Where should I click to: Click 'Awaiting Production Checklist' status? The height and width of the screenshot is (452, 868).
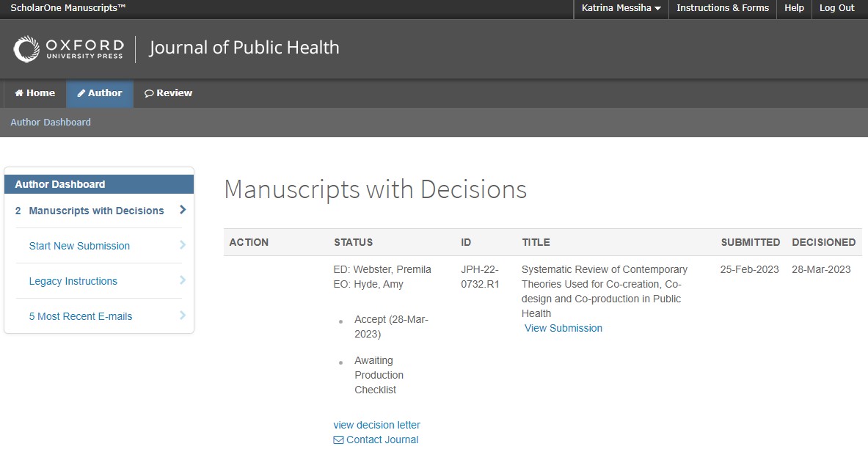click(x=379, y=375)
